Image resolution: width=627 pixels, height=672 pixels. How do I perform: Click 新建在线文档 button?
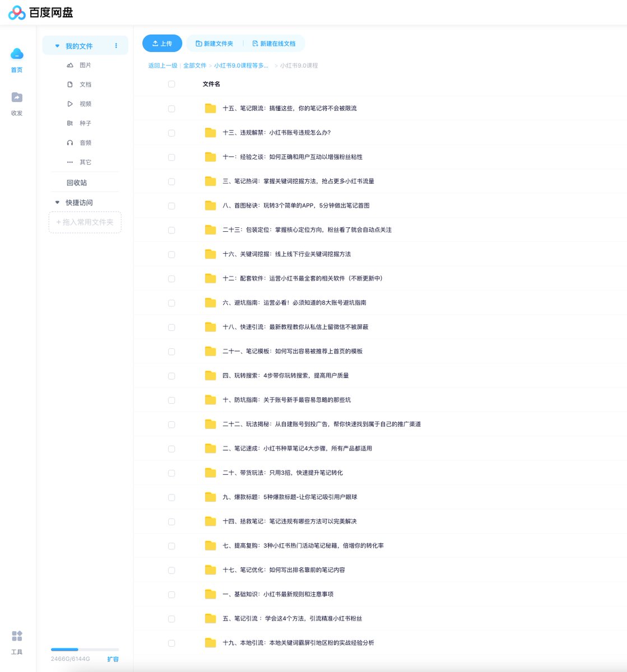[x=274, y=44]
